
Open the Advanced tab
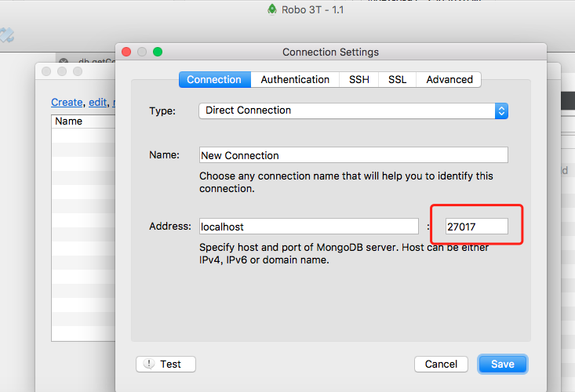pos(449,79)
